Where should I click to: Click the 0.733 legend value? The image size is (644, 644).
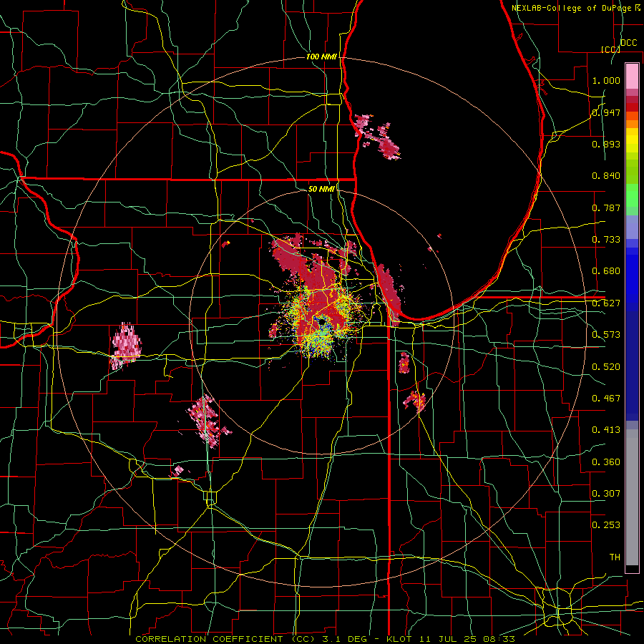coord(606,240)
